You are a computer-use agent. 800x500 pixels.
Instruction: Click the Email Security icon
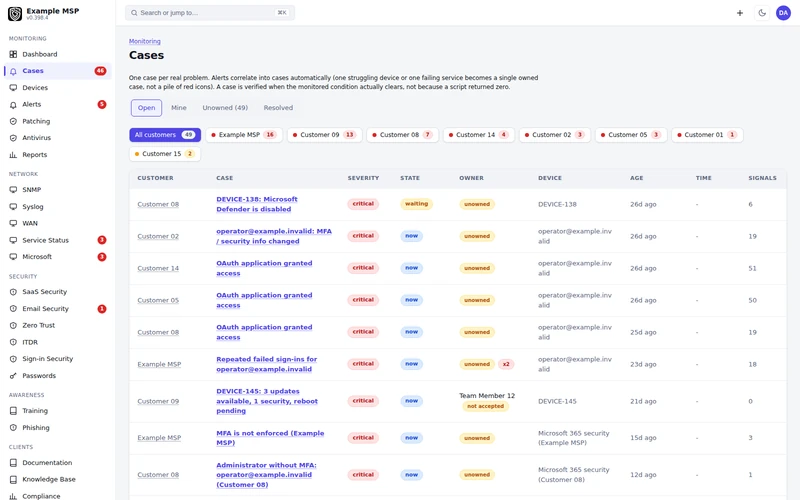point(13,309)
